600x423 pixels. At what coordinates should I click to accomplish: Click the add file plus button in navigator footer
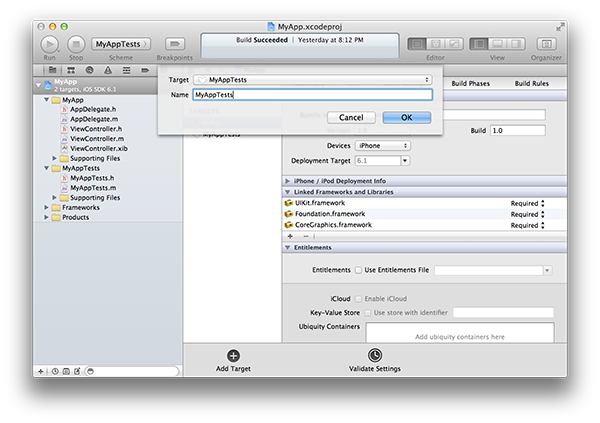[x=41, y=371]
